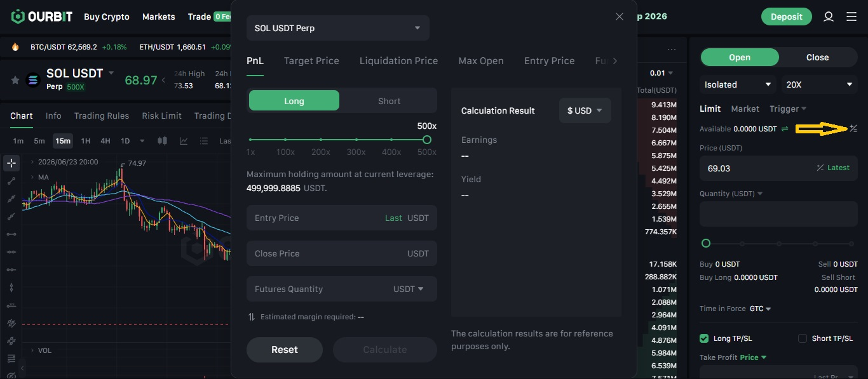The width and height of the screenshot is (868, 379).
Task: Close the calculator dialog
Action: point(620,17)
